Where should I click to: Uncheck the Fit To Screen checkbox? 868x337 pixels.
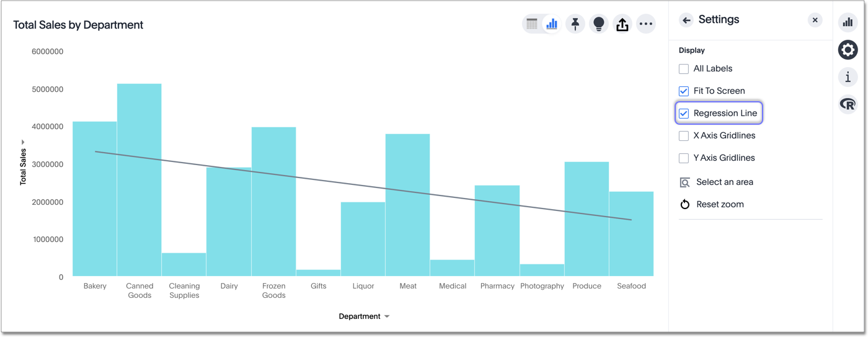[684, 91]
